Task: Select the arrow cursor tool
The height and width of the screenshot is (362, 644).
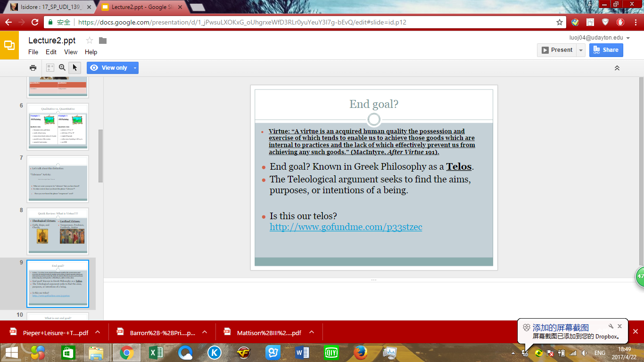Action: (74, 68)
